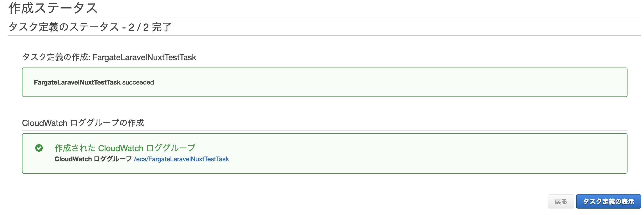Screen dimensions: 644x215
Task: Click the bold CloudWatch ロググループ label
Action: tap(93, 159)
